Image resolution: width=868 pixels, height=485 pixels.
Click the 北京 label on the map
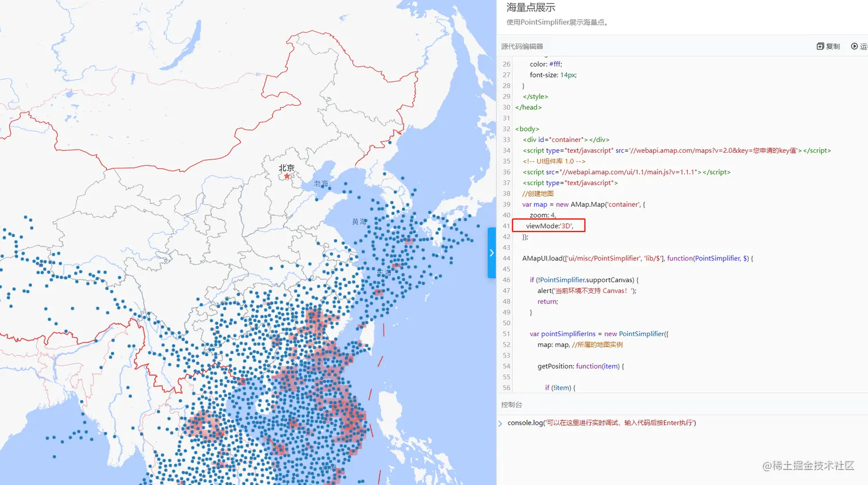(286, 168)
